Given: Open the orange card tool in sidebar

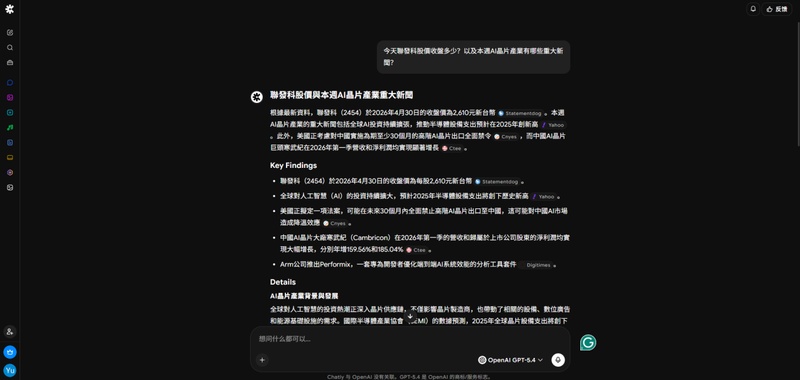Looking at the screenshot, I should click(10, 158).
